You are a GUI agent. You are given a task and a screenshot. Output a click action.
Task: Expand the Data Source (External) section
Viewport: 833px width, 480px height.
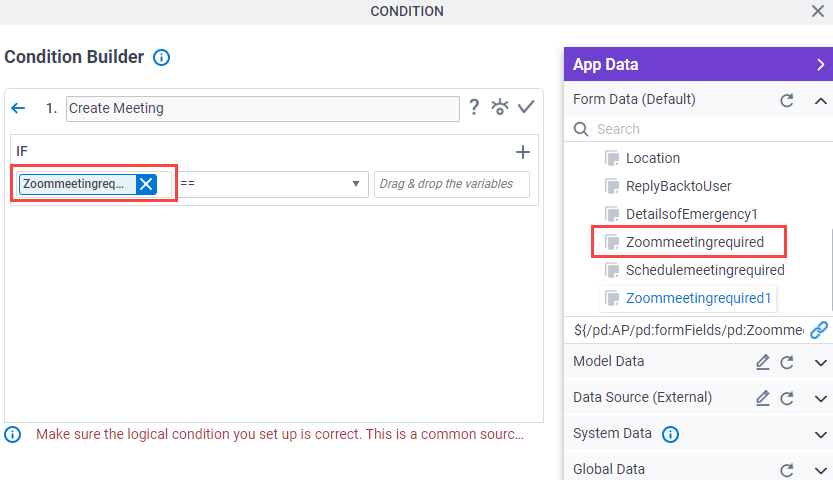821,399
